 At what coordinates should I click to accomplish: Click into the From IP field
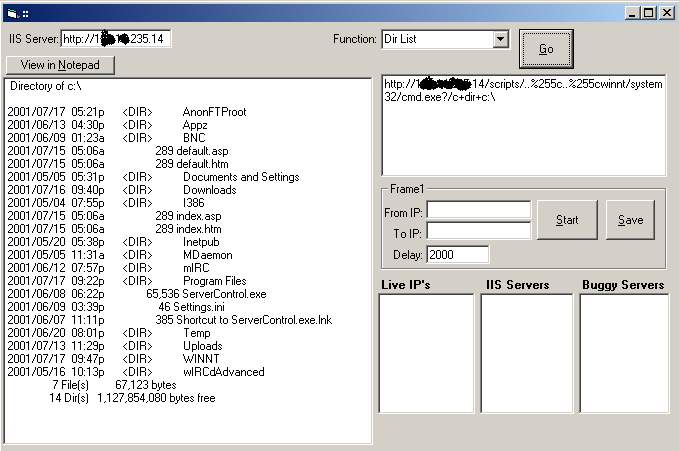(x=478, y=210)
